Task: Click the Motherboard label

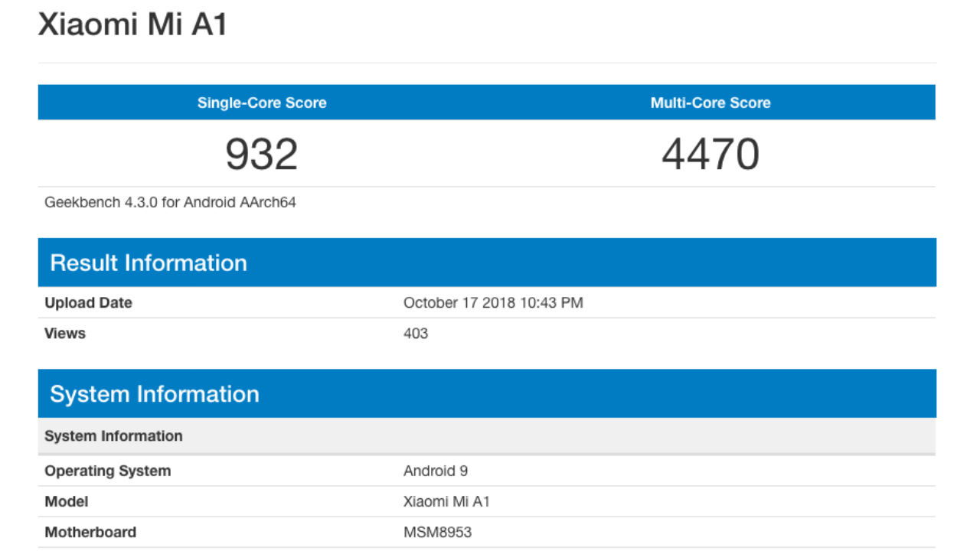Action: [x=90, y=533]
